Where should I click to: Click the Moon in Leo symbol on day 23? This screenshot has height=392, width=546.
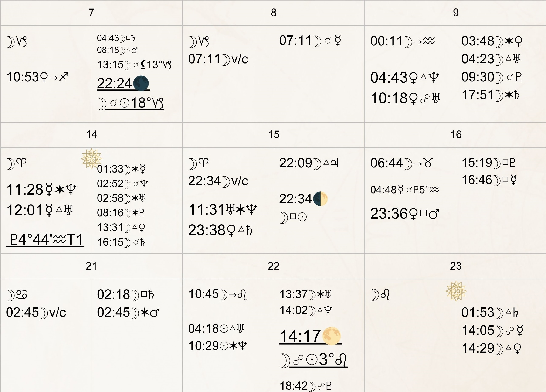(x=381, y=295)
